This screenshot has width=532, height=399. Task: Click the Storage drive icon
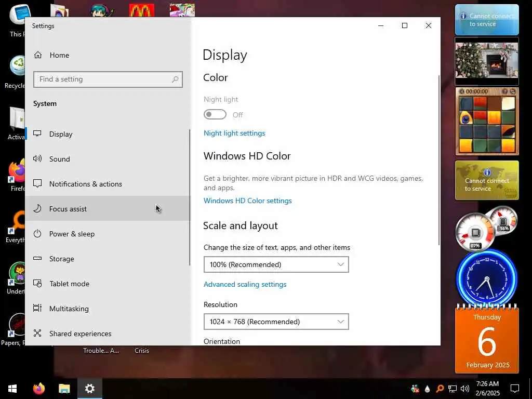(37, 259)
